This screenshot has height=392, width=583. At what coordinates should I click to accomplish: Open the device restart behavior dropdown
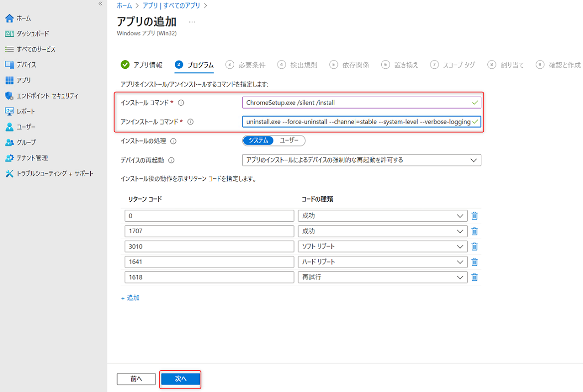(361, 160)
